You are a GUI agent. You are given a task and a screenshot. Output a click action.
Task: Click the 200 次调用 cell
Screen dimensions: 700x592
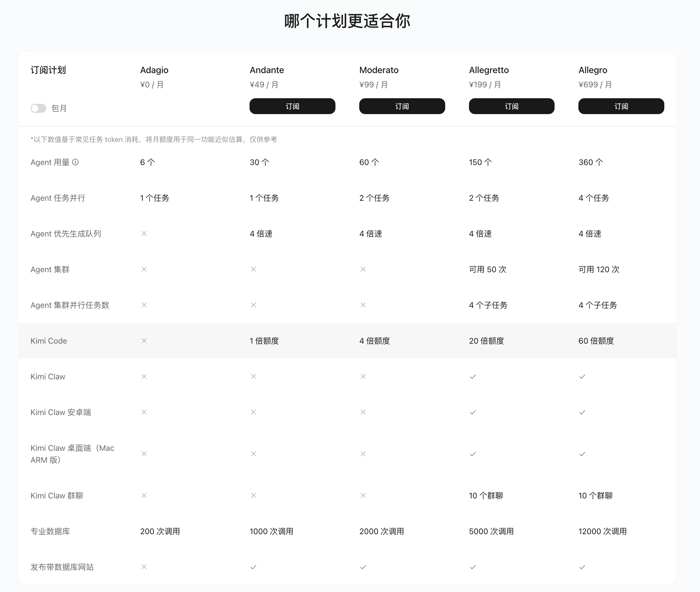[160, 531]
